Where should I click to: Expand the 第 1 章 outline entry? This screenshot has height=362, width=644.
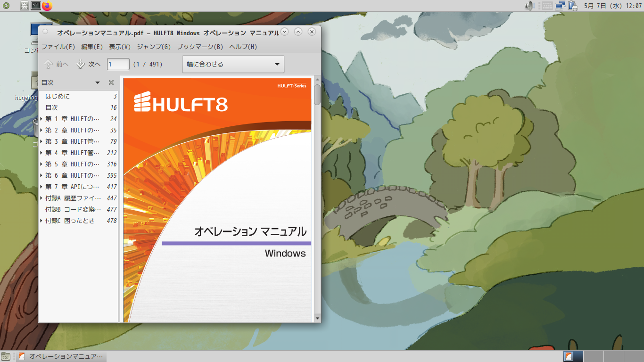[41, 119]
